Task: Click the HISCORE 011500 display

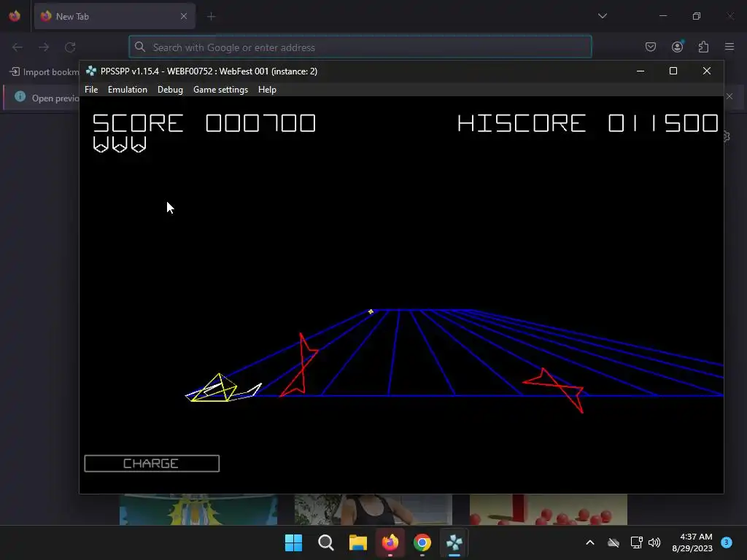Action: pos(587,123)
